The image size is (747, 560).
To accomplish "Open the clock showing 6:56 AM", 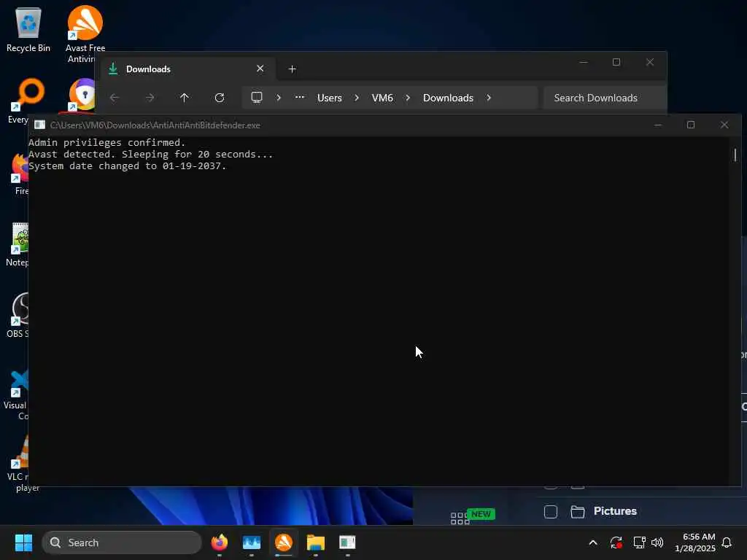I will click(695, 542).
